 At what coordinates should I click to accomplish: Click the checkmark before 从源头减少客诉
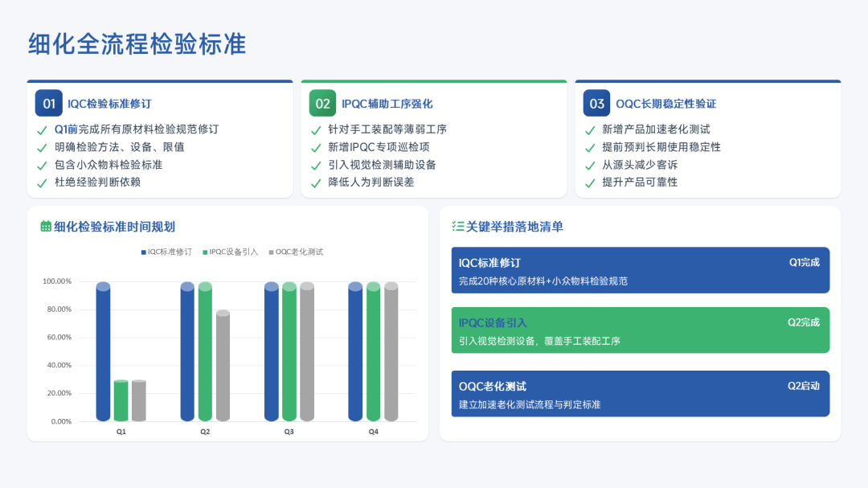coord(590,165)
